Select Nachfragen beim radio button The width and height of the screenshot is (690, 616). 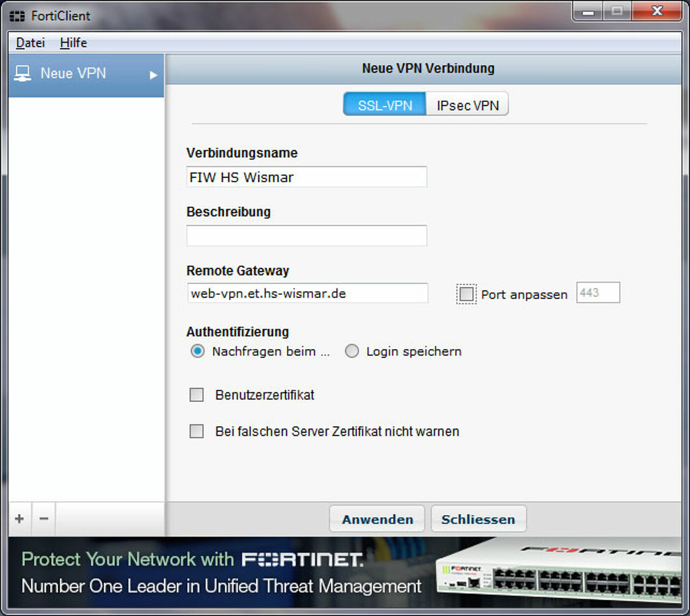tap(198, 351)
